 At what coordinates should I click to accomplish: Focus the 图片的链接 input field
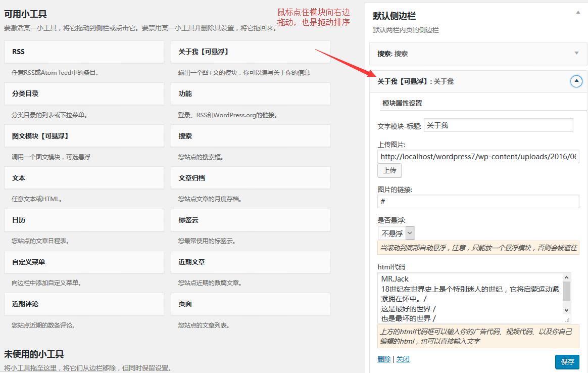[x=478, y=202]
